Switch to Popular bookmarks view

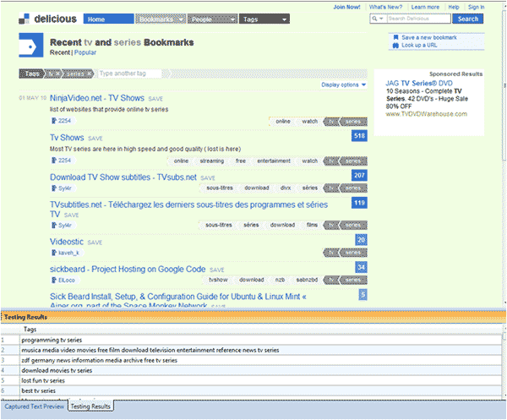[x=85, y=52]
